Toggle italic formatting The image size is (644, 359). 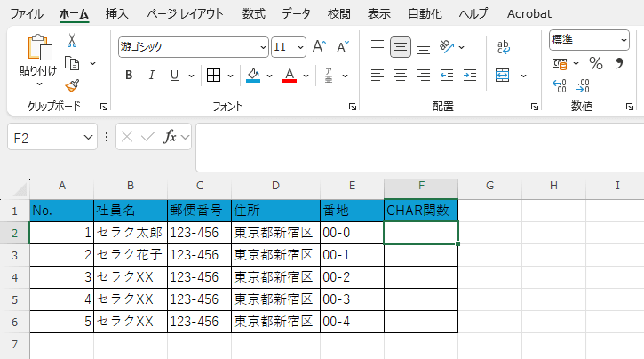pos(151,76)
